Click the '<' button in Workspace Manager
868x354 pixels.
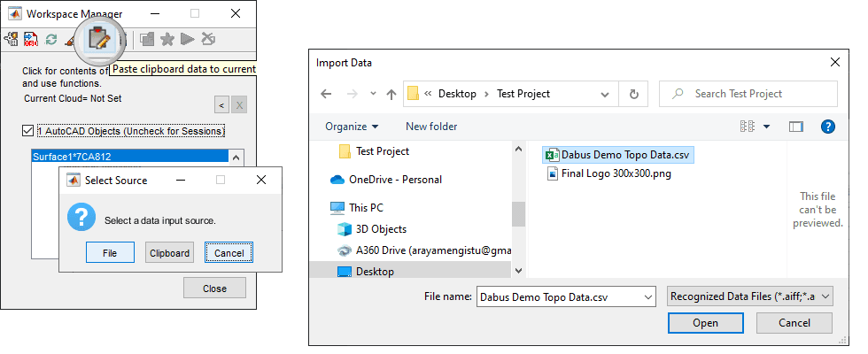coord(221,105)
